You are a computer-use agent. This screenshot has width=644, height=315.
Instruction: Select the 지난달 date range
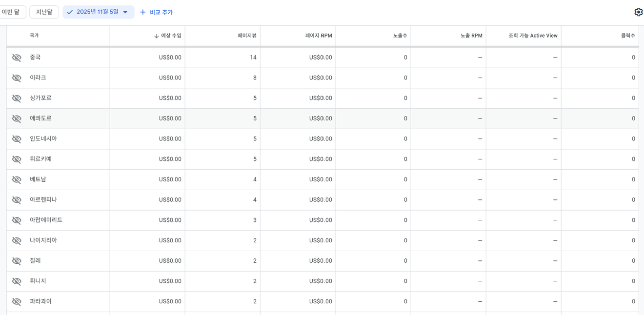point(44,12)
